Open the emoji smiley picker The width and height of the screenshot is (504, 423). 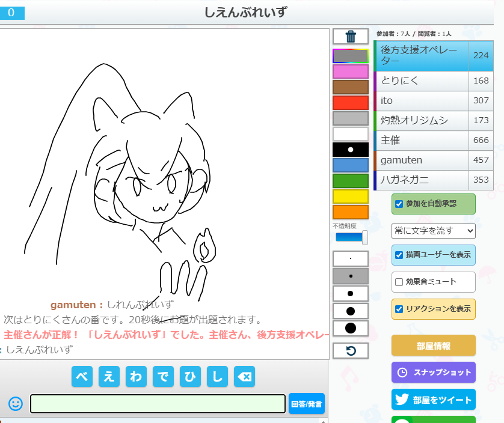(16, 404)
